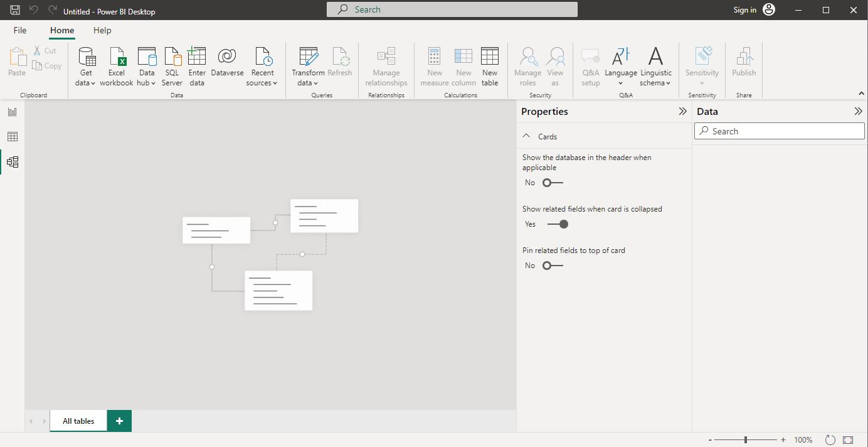Screen dimensions: 868x447
Task: Open the File menu
Action: pyautogui.click(x=20, y=30)
